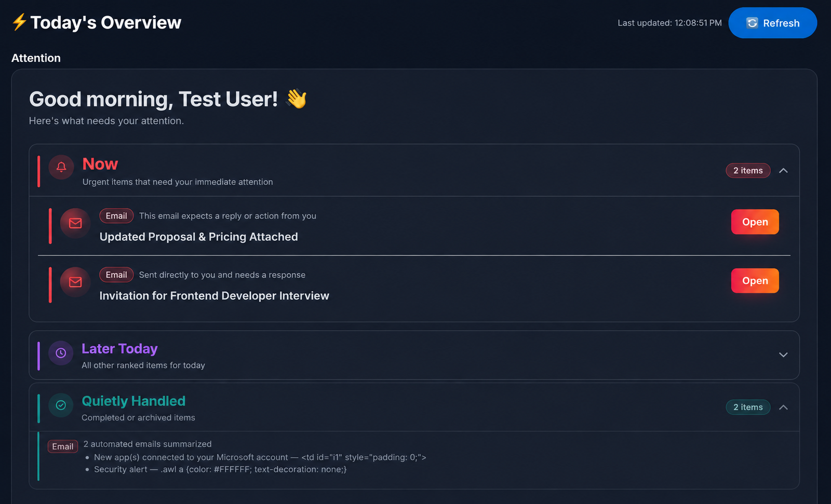Screen dimensions: 831x504
Task: Click the 2 items badge in Now section
Action: tap(748, 171)
